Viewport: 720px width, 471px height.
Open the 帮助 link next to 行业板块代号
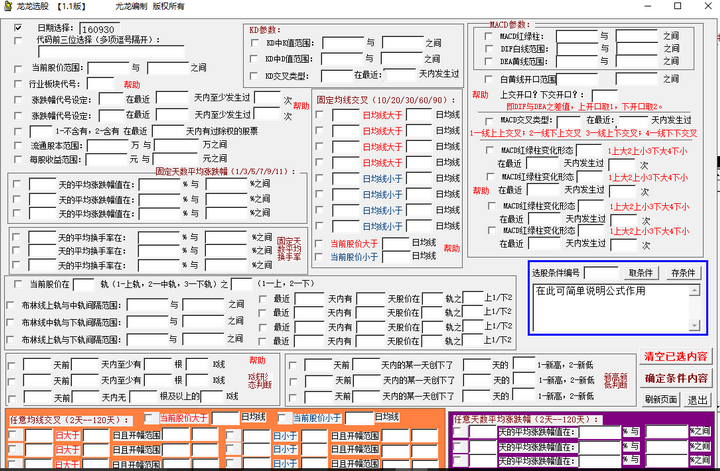pos(132,85)
